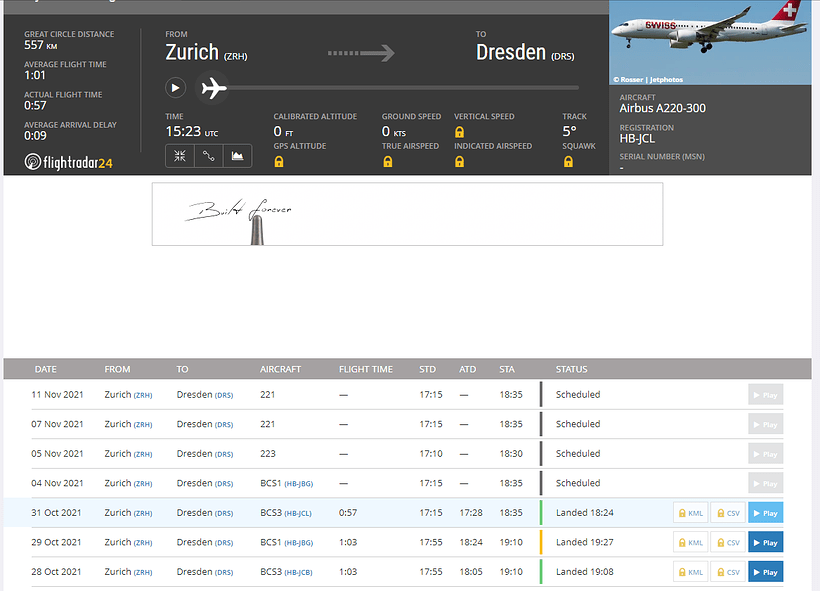Download CSV for 31 Oct 2021 flight

click(728, 513)
